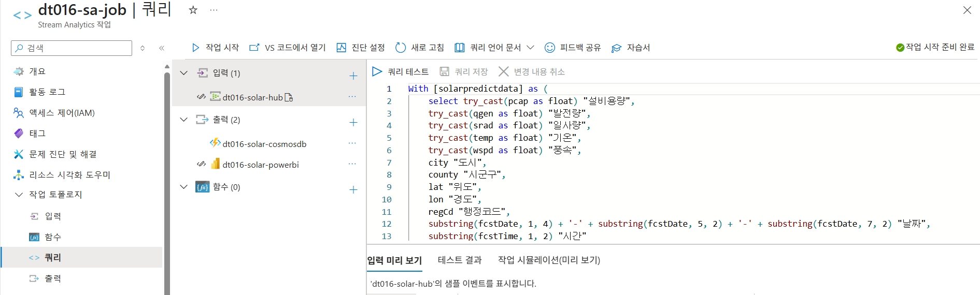
Task: Run 쿼리 테스트 query test
Action: click(401, 71)
